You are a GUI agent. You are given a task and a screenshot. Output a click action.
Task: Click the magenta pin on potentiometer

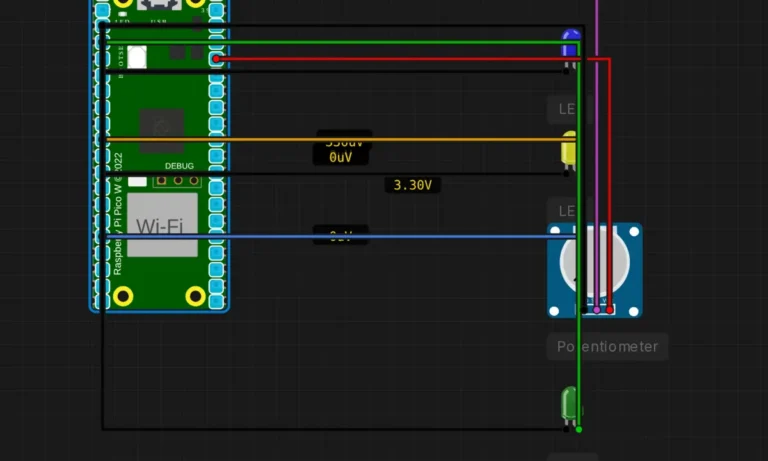[x=597, y=310]
